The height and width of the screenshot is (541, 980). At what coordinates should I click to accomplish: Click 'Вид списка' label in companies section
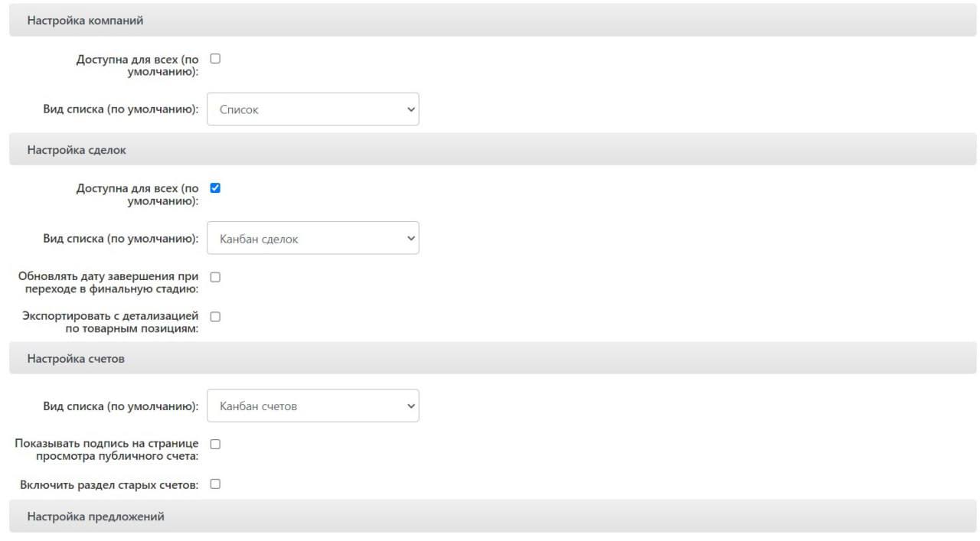tap(120, 109)
